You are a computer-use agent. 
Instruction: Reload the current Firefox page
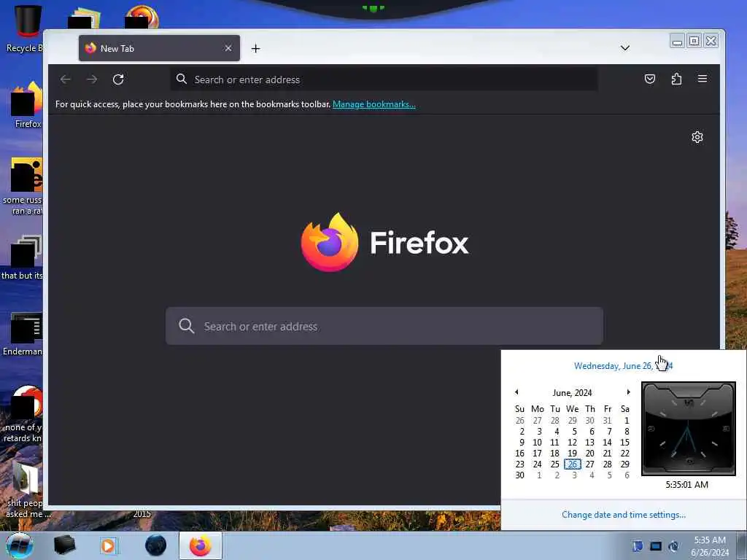[x=118, y=79]
